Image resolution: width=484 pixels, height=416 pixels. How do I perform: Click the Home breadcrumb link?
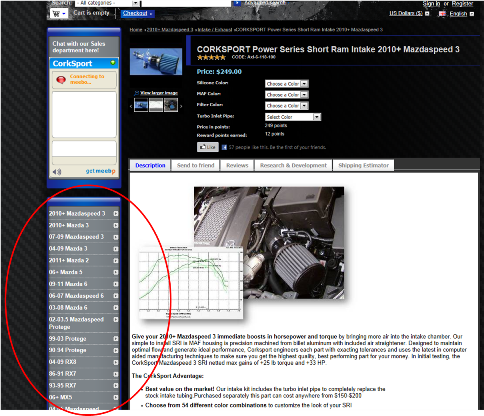[x=136, y=30]
